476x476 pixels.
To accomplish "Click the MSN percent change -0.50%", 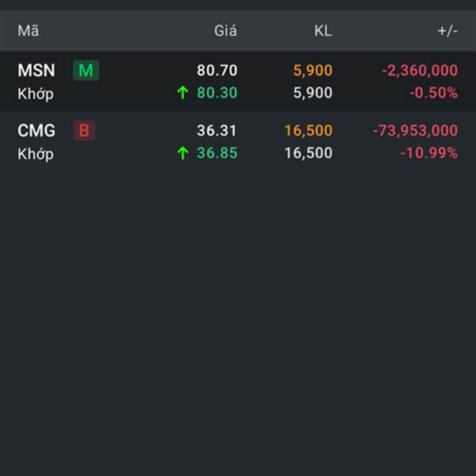I will [433, 93].
